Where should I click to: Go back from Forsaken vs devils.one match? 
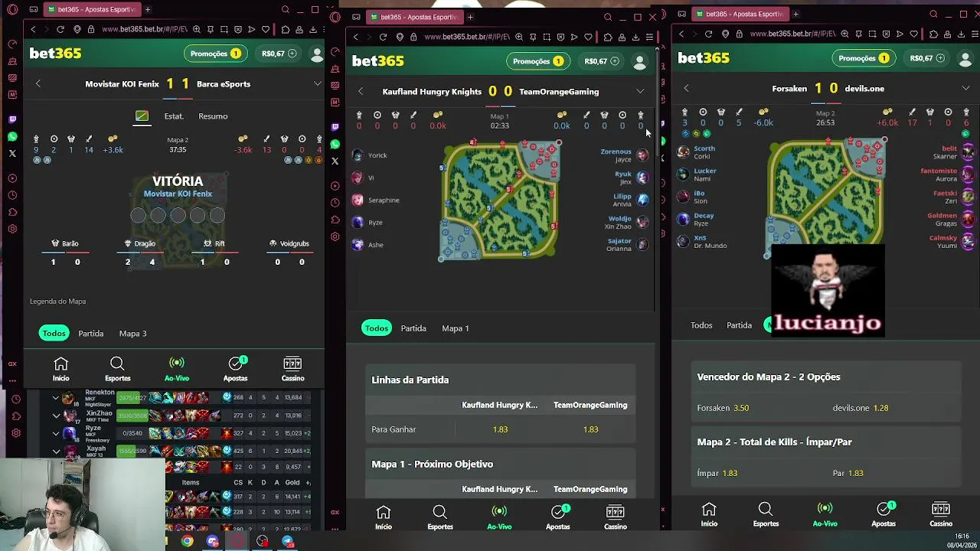click(x=686, y=89)
